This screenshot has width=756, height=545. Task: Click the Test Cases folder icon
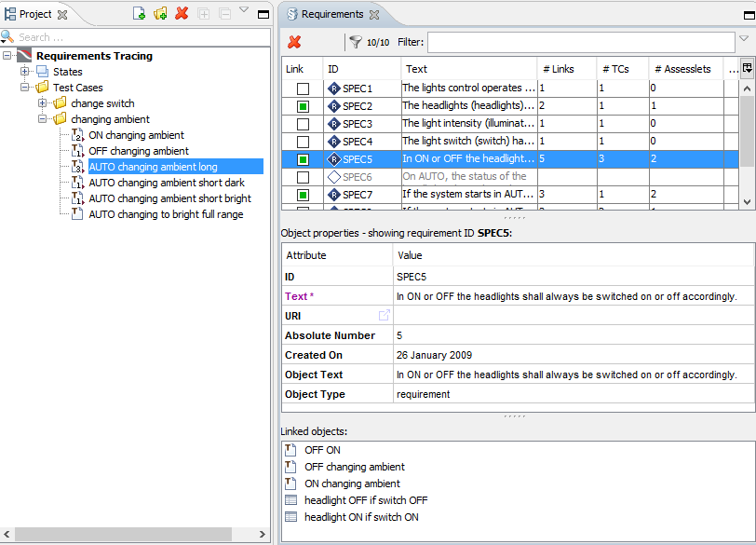point(43,88)
